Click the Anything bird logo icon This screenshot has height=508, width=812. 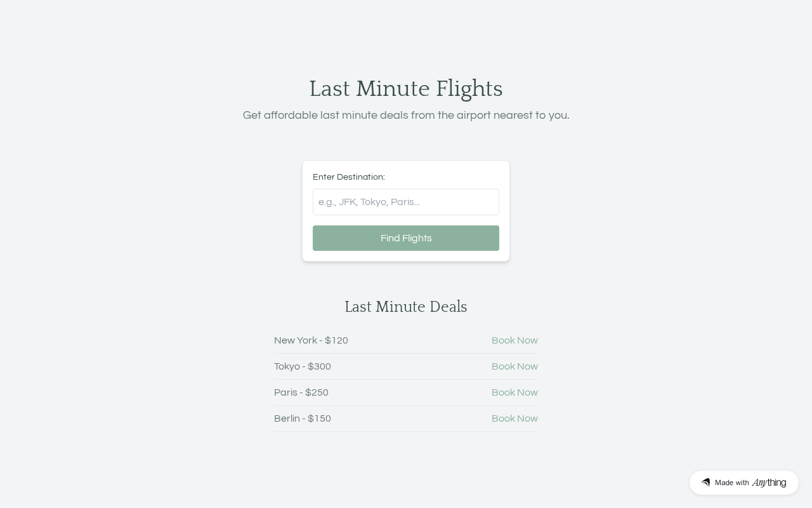pyautogui.click(x=705, y=483)
